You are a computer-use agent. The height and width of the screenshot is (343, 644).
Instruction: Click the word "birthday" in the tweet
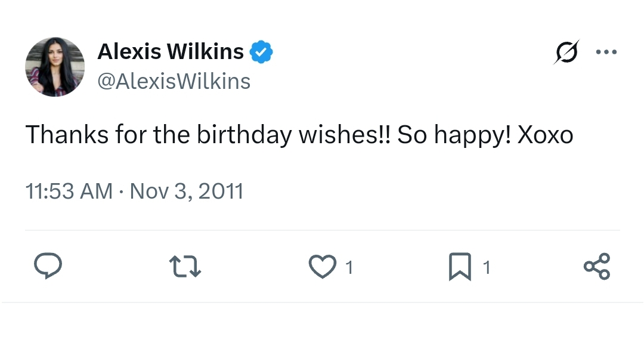[x=244, y=135]
